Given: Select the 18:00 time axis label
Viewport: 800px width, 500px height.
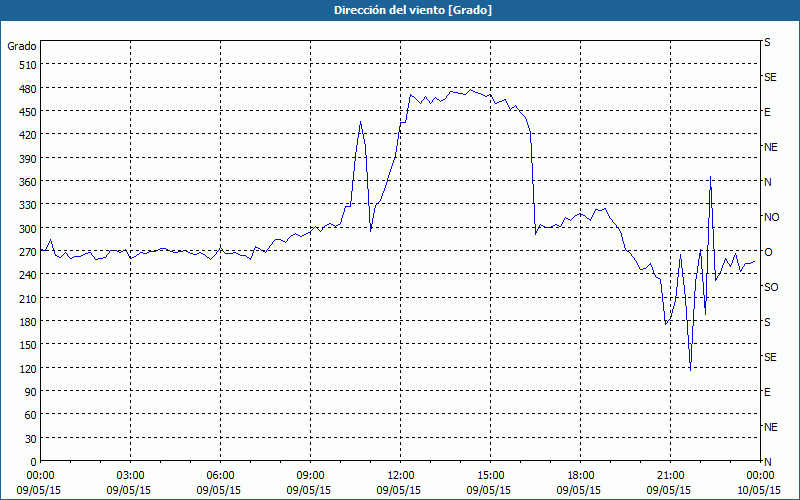Looking at the screenshot, I should point(581,476).
